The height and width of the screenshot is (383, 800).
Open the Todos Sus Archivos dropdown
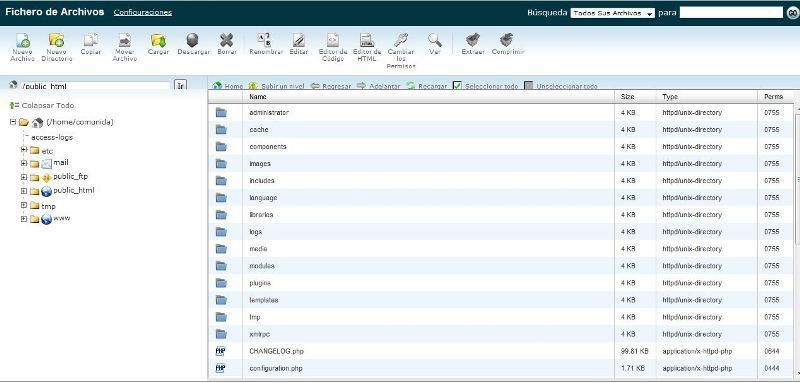tap(612, 13)
